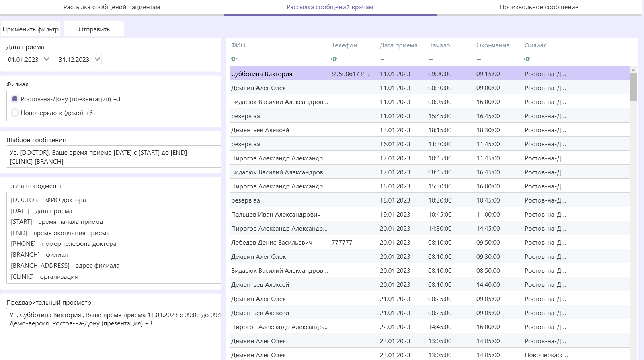Click the 19.01.2023 date cell
This screenshot has width=644, height=360.
[x=395, y=215]
